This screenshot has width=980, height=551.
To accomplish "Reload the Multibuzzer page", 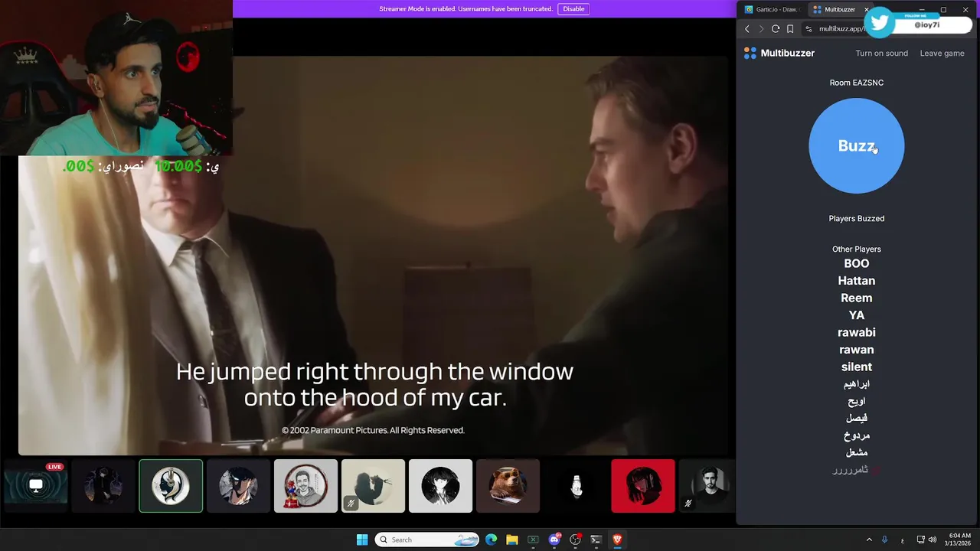I will tap(776, 29).
